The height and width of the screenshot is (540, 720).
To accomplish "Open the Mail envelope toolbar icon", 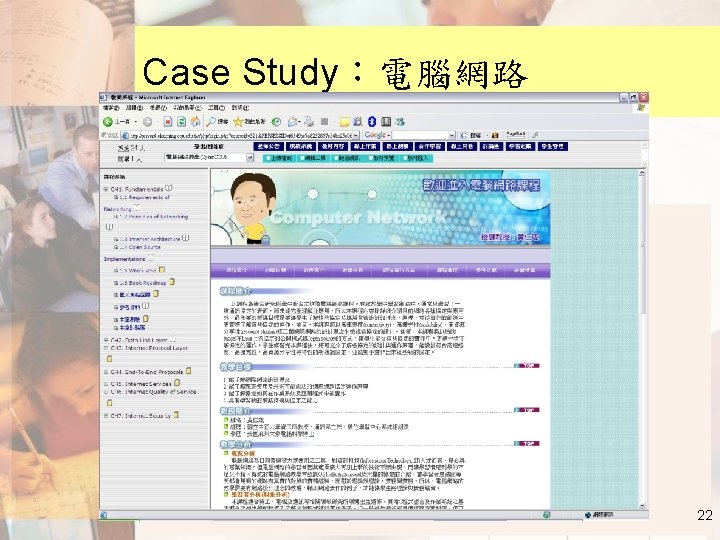I will 292,122.
